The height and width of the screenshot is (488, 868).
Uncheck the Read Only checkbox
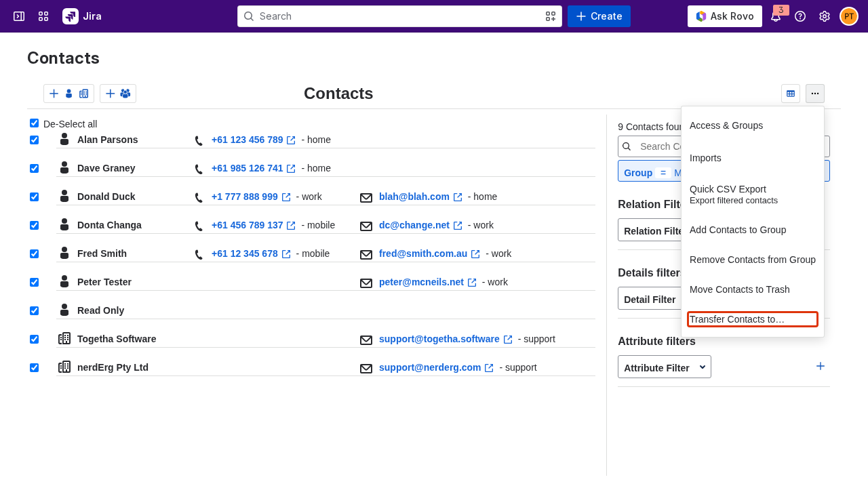(34, 310)
